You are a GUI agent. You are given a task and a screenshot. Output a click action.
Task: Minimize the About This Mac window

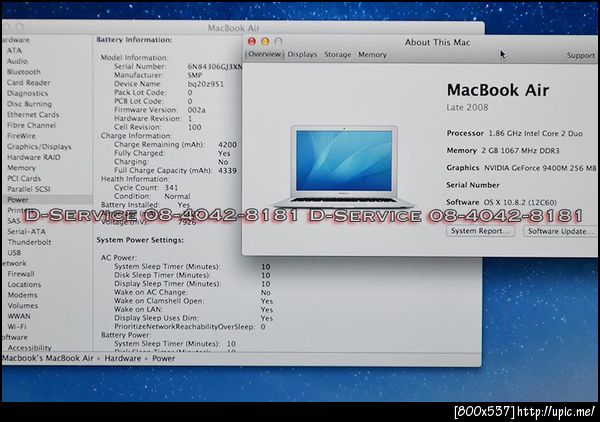[265, 41]
